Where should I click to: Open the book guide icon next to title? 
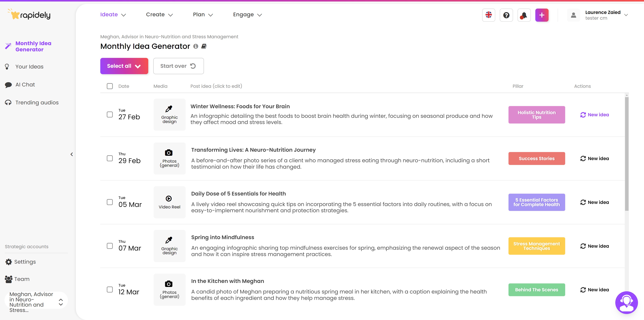coord(204,46)
